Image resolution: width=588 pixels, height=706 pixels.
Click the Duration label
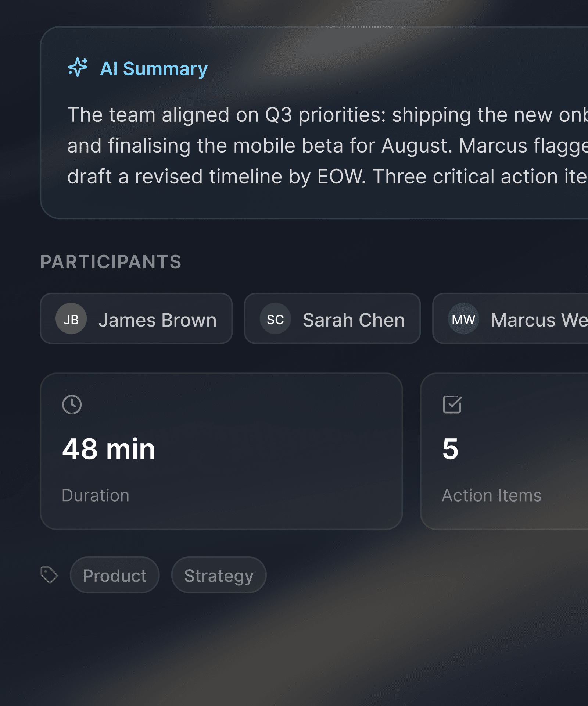(96, 495)
